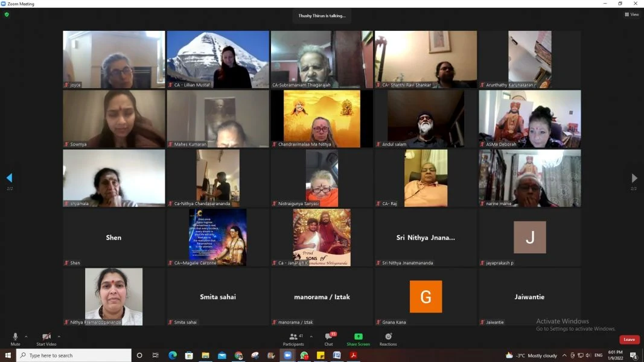Open the Action Center notifications
Viewport: 644px width, 362px height.
pos(634,355)
